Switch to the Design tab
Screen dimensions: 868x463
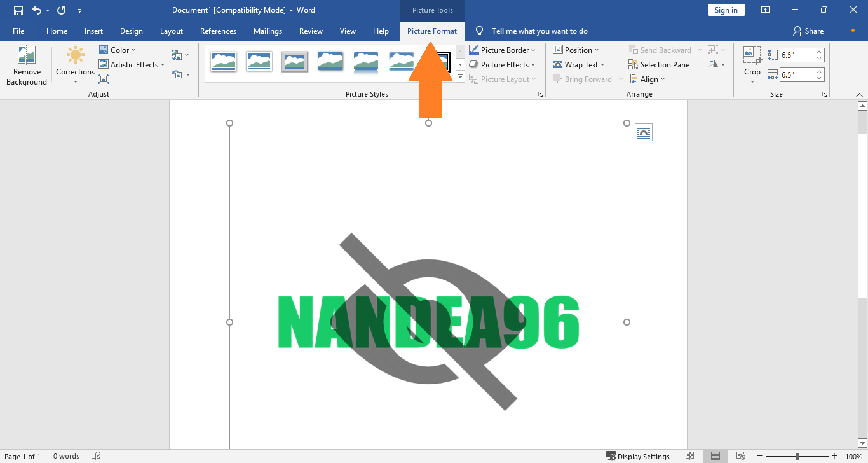(132, 31)
